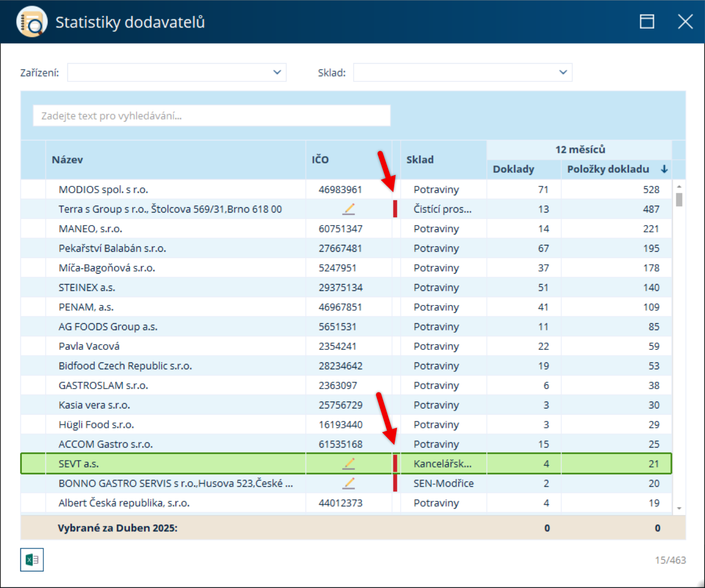Select row Pekařství Balabán s.r.o.
Viewport: 705px width, 588px height.
coord(346,248)
